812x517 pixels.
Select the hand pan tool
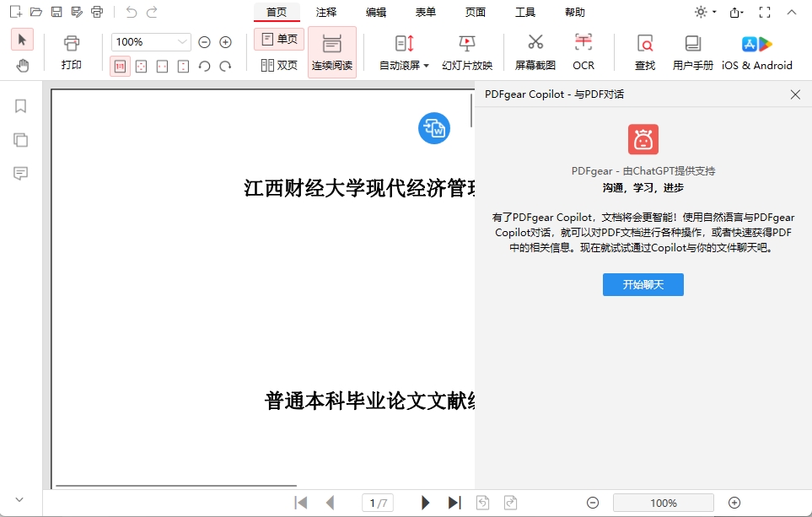[23, 67]
